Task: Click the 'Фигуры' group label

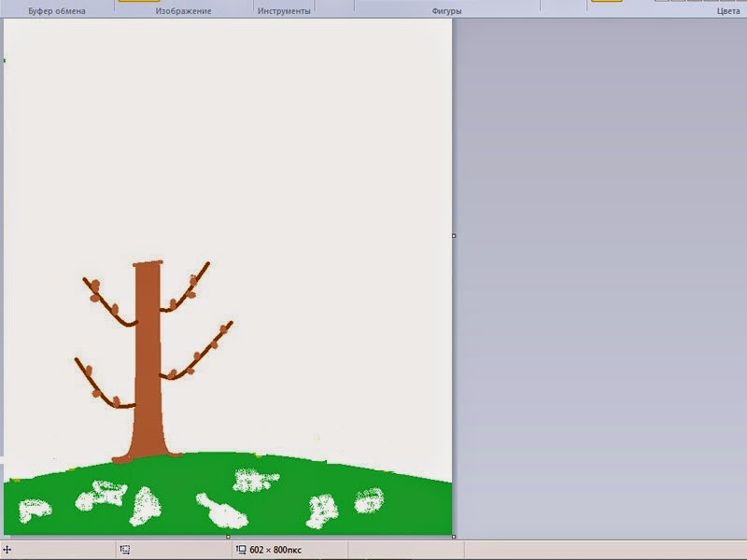Action: click(446, 11)
